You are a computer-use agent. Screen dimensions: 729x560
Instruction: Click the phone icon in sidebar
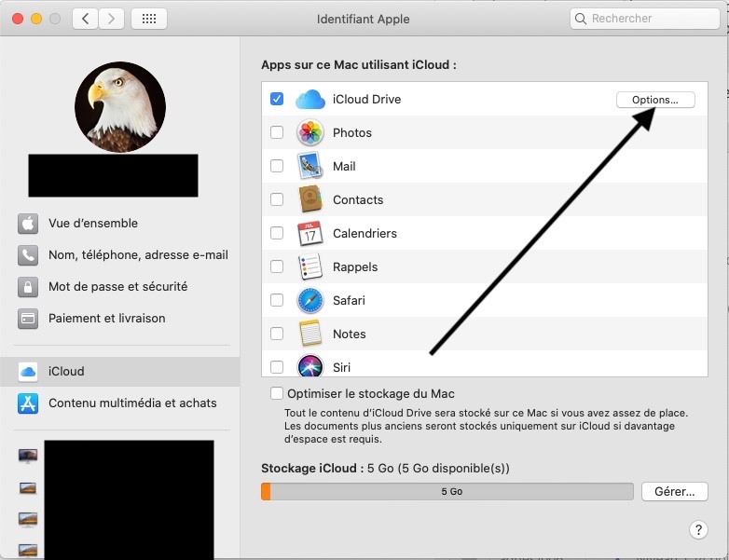tap(28, 255)
